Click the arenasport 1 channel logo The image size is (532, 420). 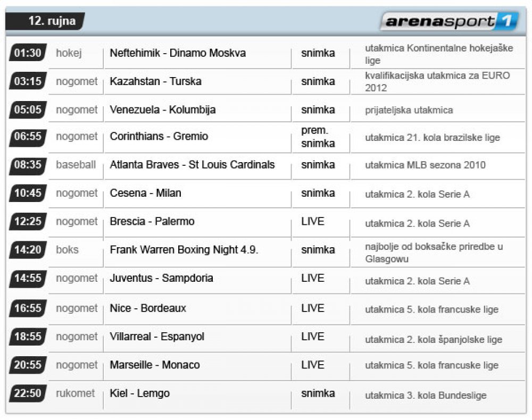click(450, 21)
